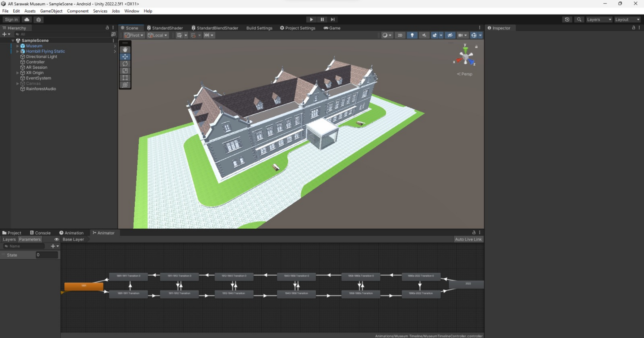Click the Sign in button
The height and width of the screenshot is (338, 644).
click(11, 20)
